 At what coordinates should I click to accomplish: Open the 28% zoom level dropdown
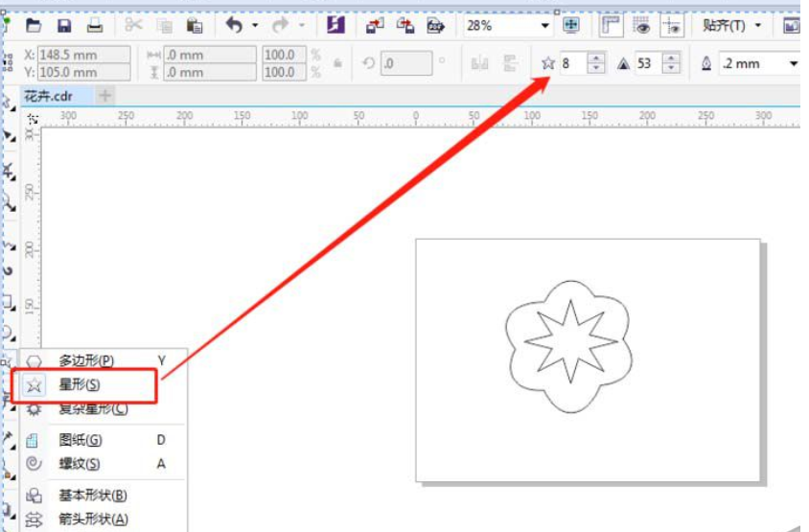click(545, 26)
